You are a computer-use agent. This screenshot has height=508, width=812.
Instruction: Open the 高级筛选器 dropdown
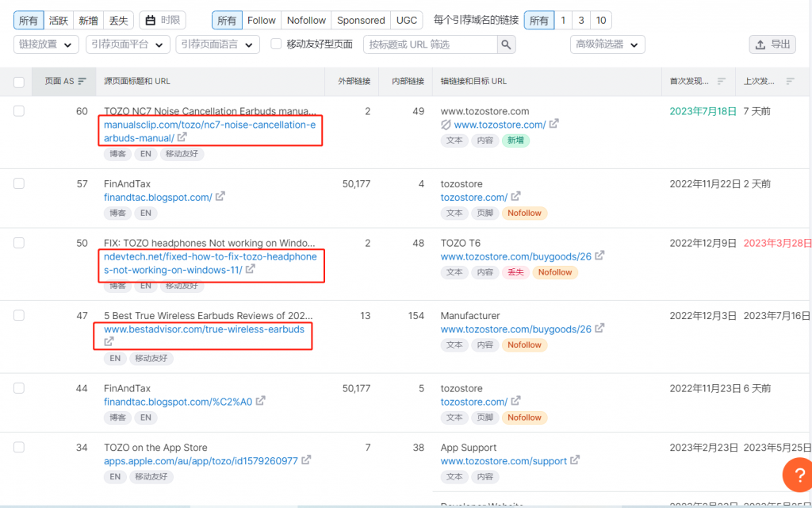coord(607,44)
